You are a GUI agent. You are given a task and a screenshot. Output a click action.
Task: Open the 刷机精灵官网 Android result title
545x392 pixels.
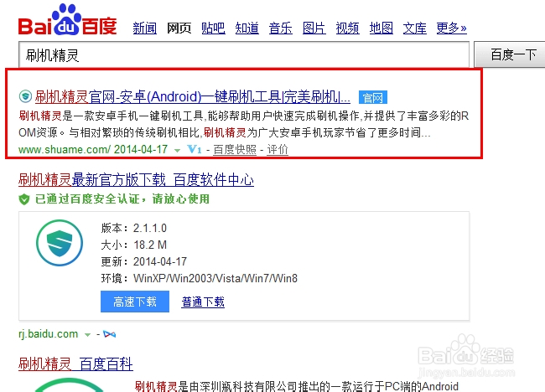(x=193, y=97)
